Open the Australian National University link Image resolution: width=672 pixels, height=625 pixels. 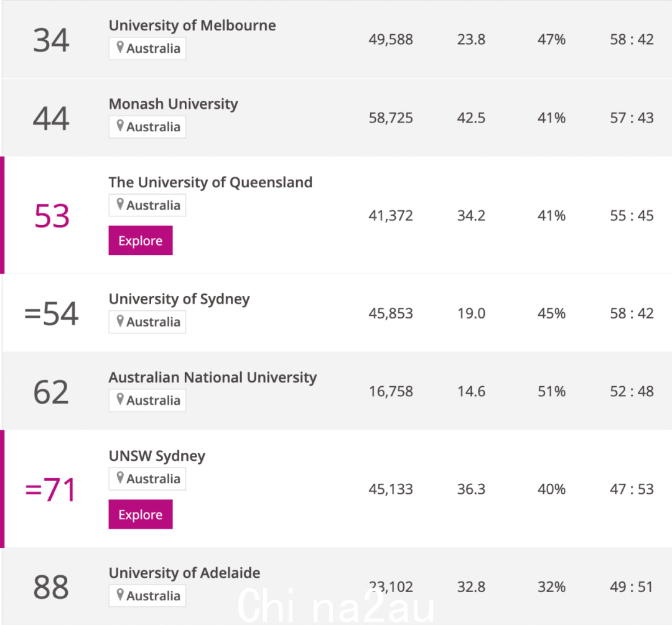[213, 377]
